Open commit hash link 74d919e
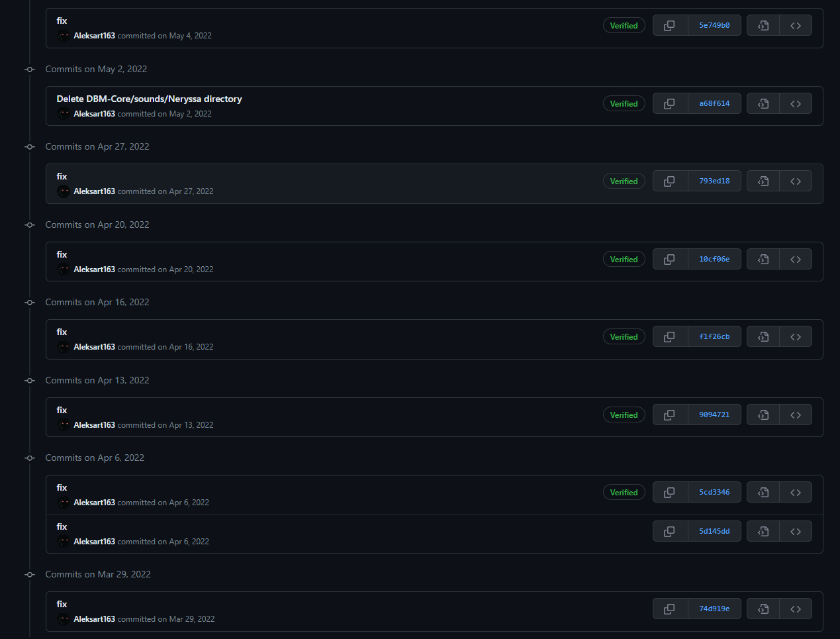Screen dimensions: 840x639 point(714,609)
